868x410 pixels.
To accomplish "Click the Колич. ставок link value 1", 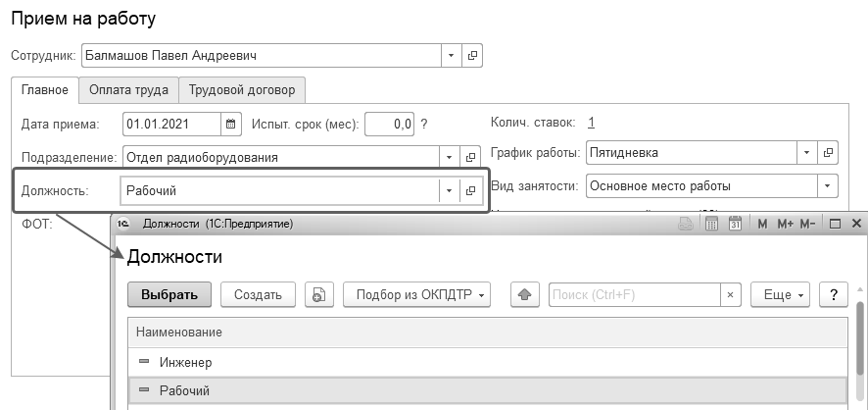I will click(x=591, y=123).
